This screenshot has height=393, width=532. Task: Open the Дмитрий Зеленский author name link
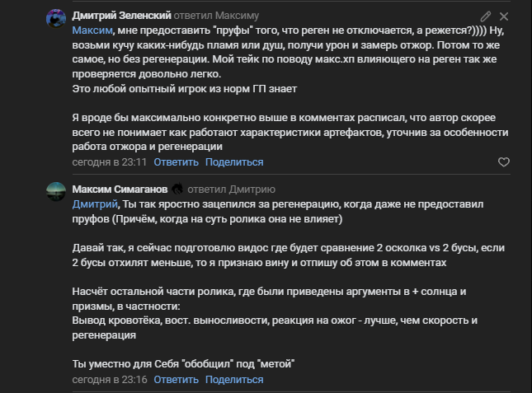(x=121, y=16)
